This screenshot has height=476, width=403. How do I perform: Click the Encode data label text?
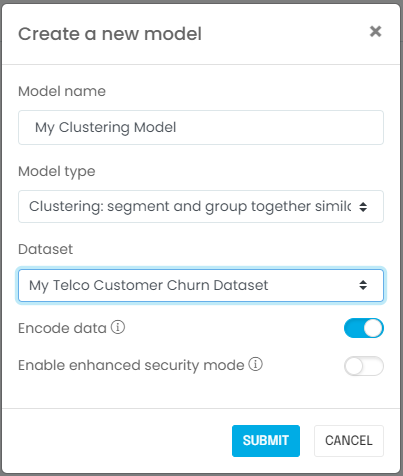tap(62, 328)
